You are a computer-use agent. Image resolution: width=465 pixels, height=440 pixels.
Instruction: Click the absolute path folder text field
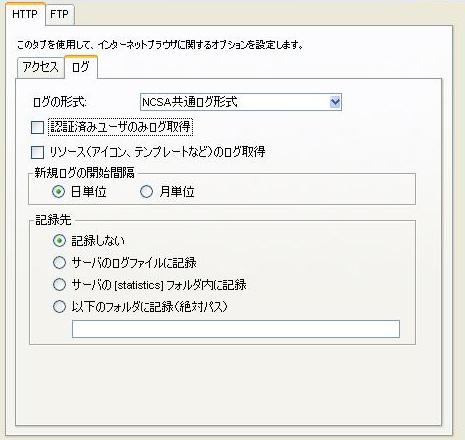click(236, 329)
